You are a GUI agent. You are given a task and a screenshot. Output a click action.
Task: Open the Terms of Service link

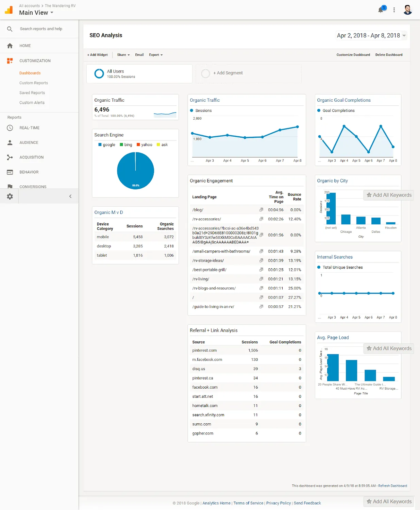248,503
